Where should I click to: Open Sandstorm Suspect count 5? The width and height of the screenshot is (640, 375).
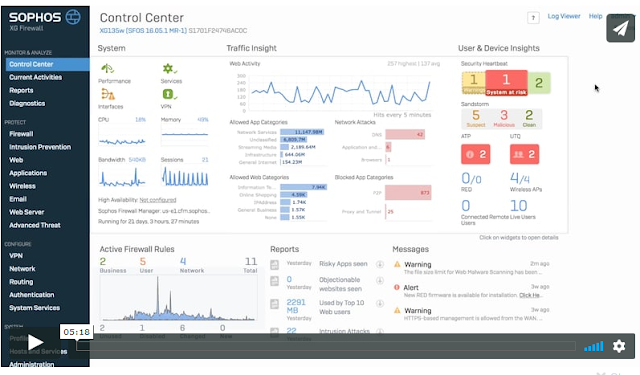[x=476, y=118]
